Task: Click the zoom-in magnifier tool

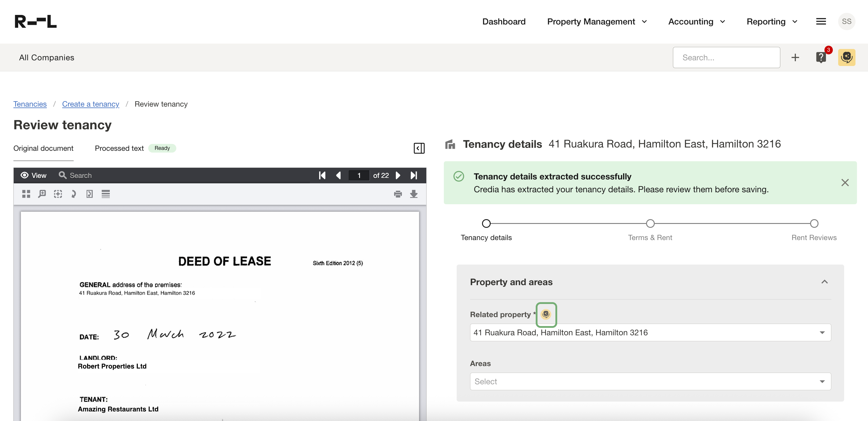Action: click(42, 194)
